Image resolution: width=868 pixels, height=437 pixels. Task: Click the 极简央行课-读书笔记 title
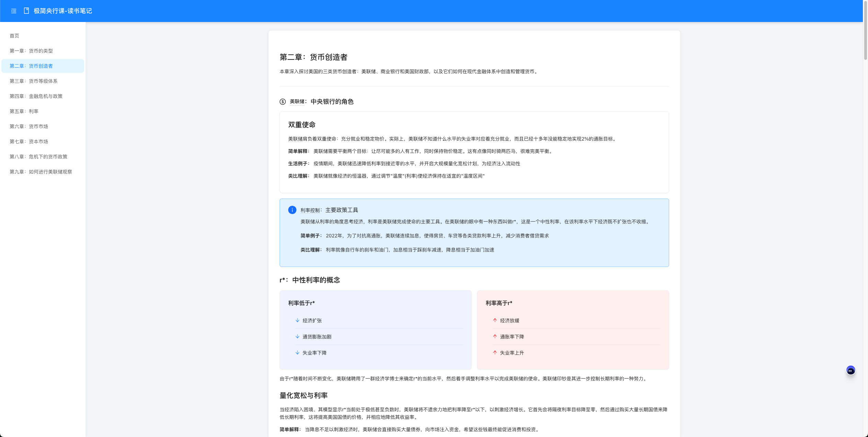63,11
